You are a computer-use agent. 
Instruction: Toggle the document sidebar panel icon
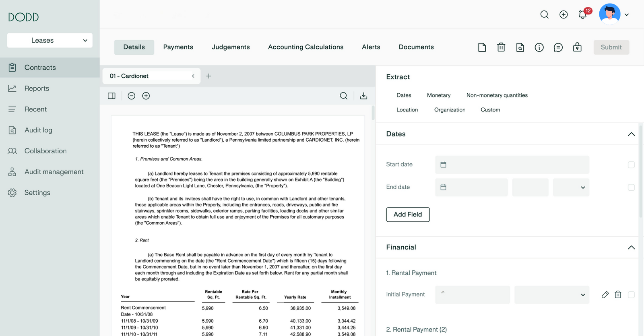coord(111,96)
